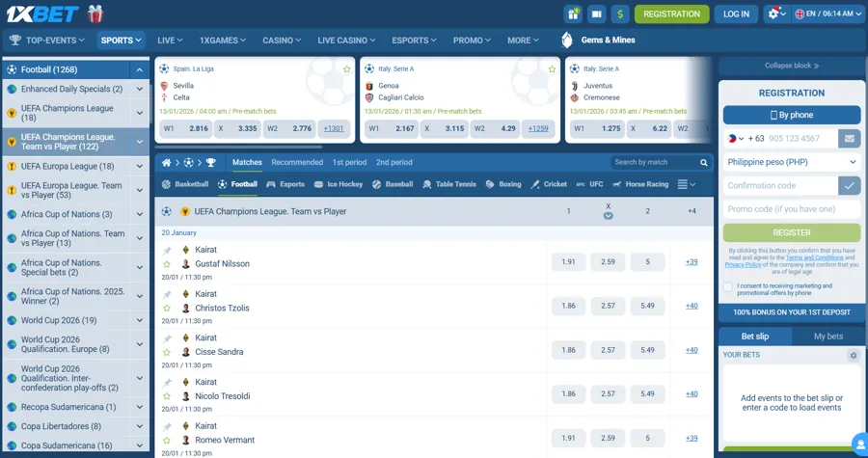The width and height of the screenshot is (868, 458).
Task: Confirm code with the checkmark icon
Action: point(849,186)
